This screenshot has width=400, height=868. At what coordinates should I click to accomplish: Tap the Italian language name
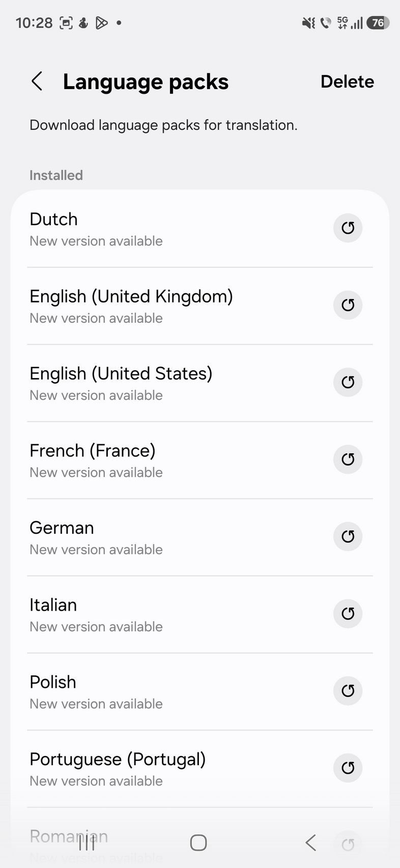point(53,605)
